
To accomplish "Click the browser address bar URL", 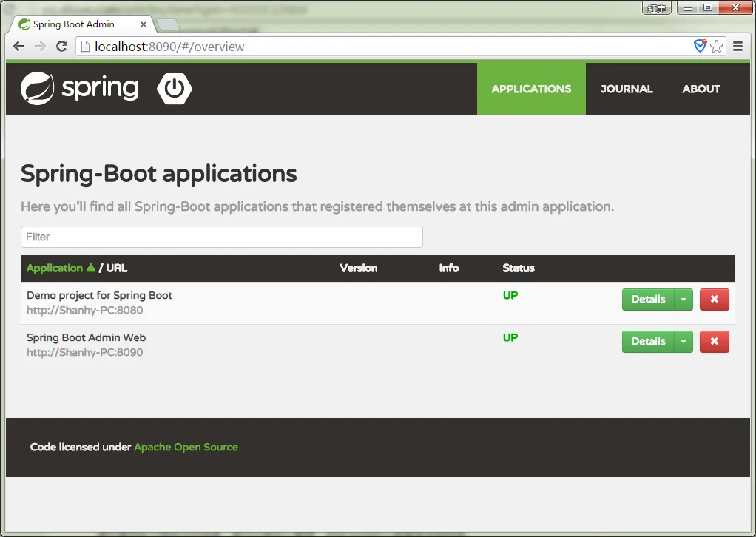I will point(169,47).
